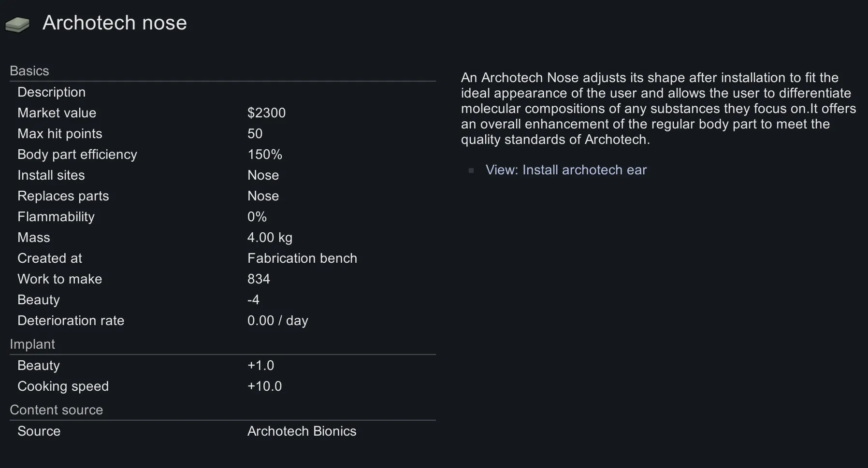Click the bullet beside Install archotech ear
Viewport: 868px width, 468px height.
[471, 170]
